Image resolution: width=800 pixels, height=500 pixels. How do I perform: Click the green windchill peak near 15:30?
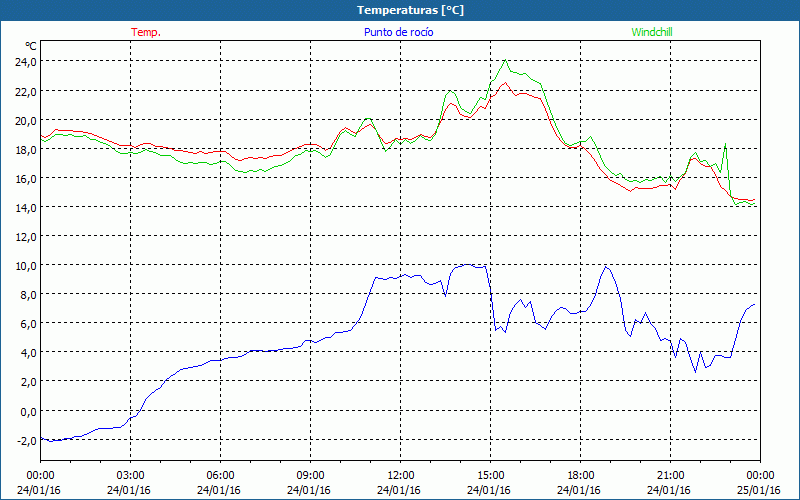[x=505, y=60]
